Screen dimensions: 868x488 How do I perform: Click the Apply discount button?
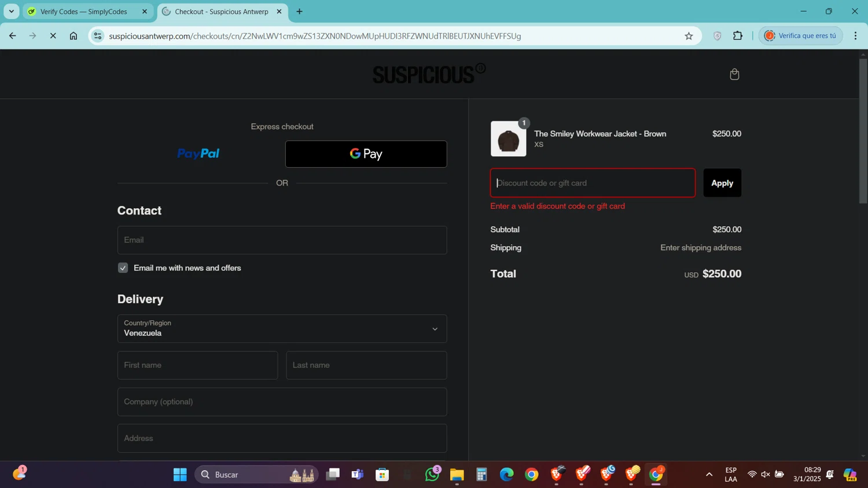(722, 183)
